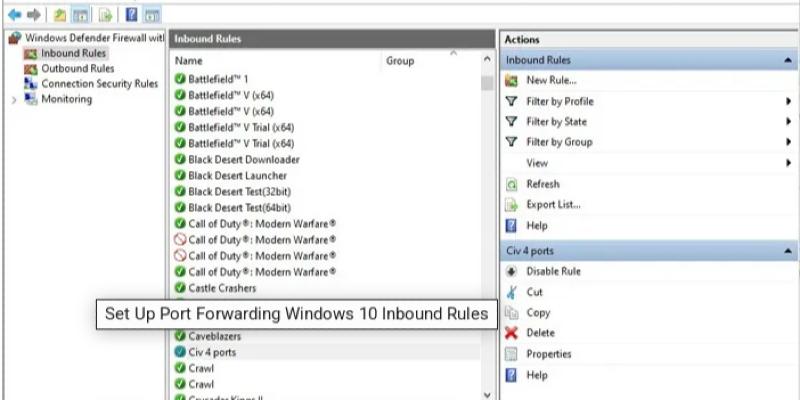The width and height of the screenshot is (800, 400).
Task: Select the Black Desert Test(32bit) rule
Action: pyautogui.click(x=239, y=192)
